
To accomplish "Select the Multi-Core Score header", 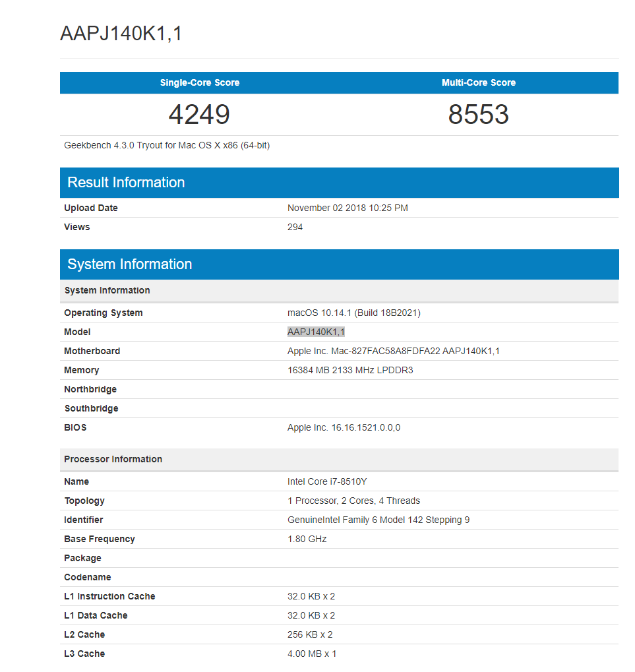I will 479,82.
